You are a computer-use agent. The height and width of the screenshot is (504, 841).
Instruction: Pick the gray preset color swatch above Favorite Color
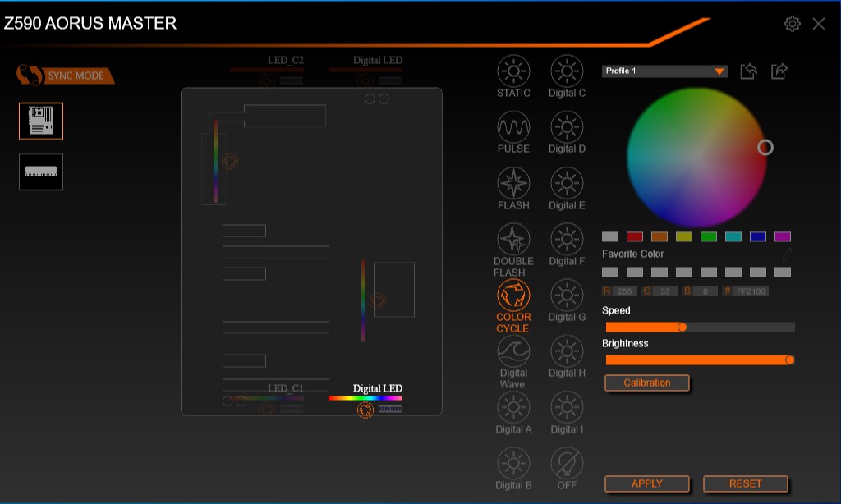coord(610,236)
